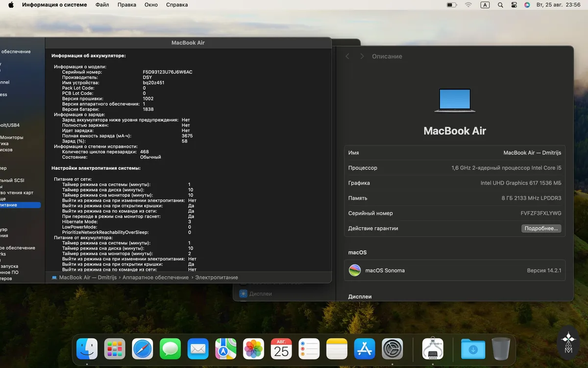Launch Safari from the Dock

click(143, 349)
